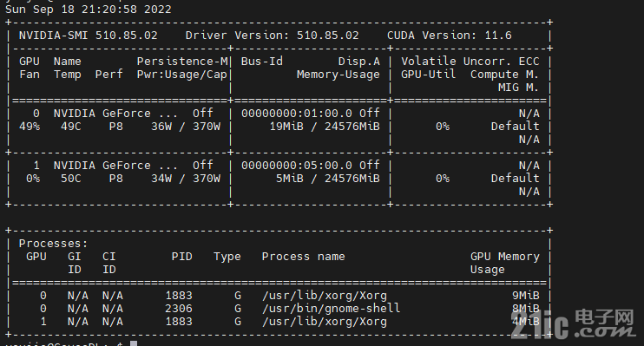
Task: Click the Bus-Id 00000000:01:00.0 entry
Action: pyautogui.click(x=297, y=114)
